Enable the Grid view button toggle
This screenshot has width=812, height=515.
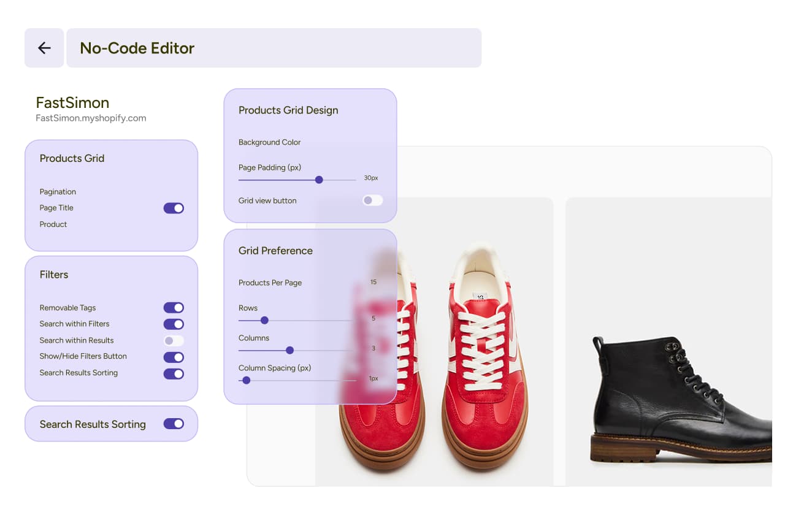pyautogui.click(x=372, y=200)
